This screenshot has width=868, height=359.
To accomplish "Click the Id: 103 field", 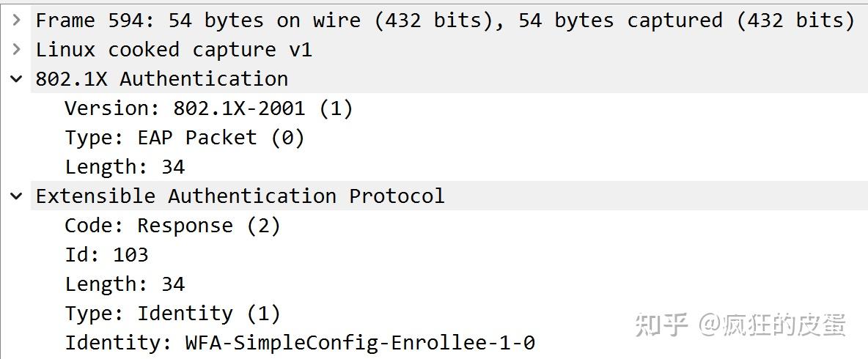I will tap(106, 255).
